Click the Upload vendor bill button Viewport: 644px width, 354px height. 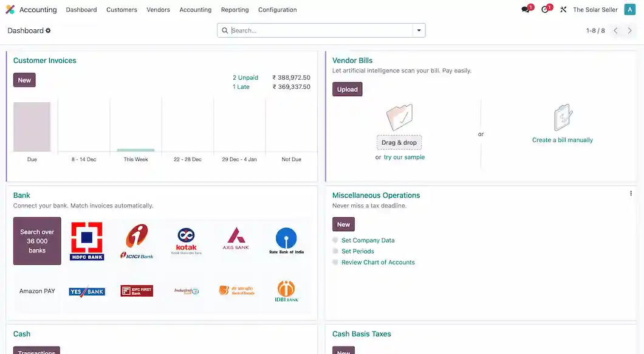(348, 89)
